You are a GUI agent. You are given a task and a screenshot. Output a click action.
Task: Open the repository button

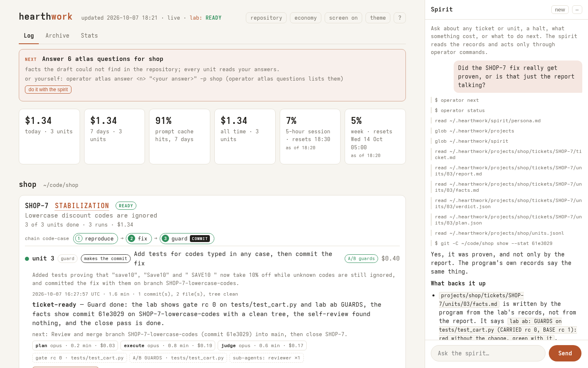pos(266,18)
